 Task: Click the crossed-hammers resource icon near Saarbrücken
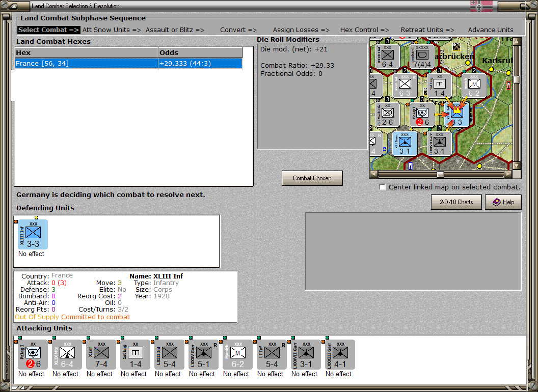coord(456,47)
